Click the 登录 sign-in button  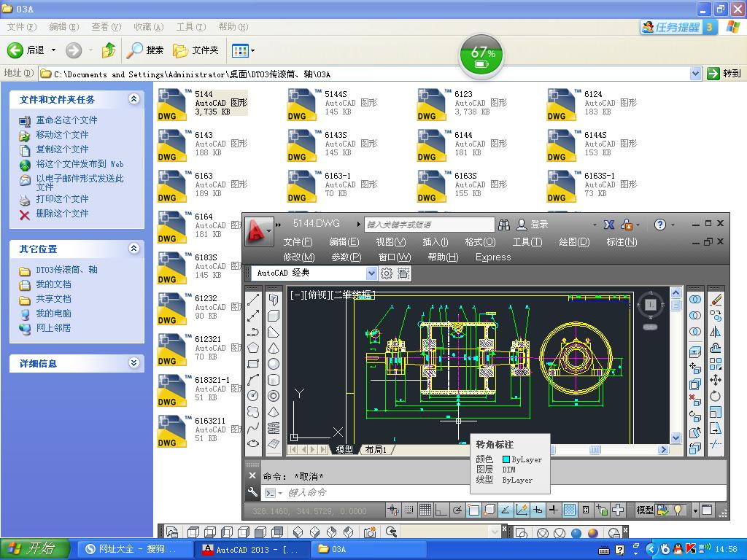click(x=539, y=225)
